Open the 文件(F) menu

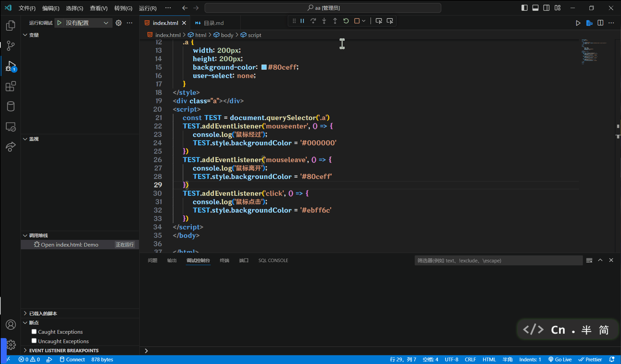pos(27,8)
